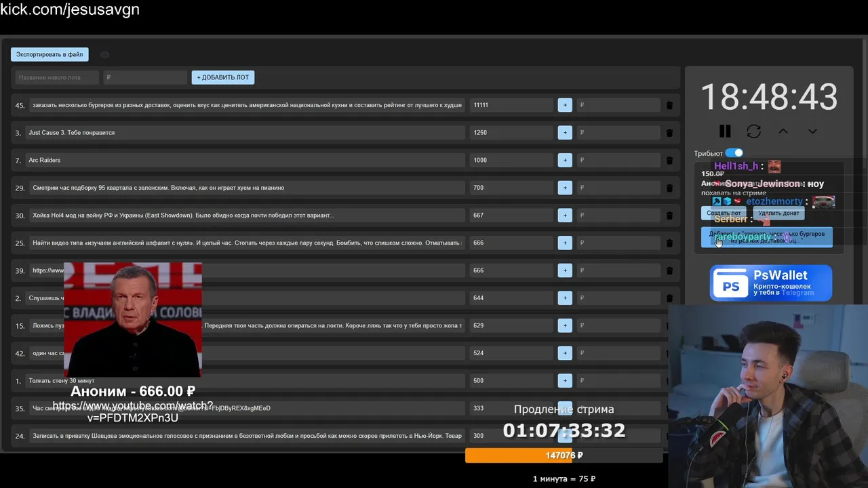Click the Аноним - 666.00 ₽ donation alert

tap(133, 391)
